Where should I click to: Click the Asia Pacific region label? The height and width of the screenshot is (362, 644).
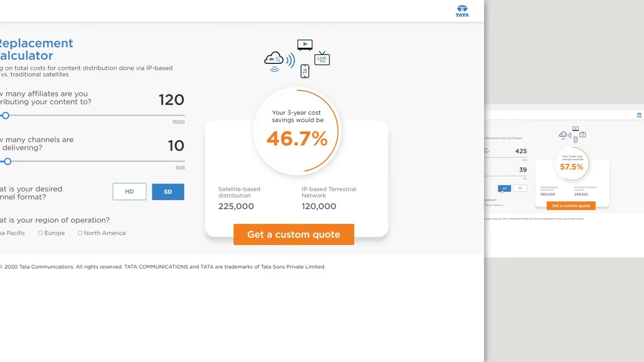point(13,233)
